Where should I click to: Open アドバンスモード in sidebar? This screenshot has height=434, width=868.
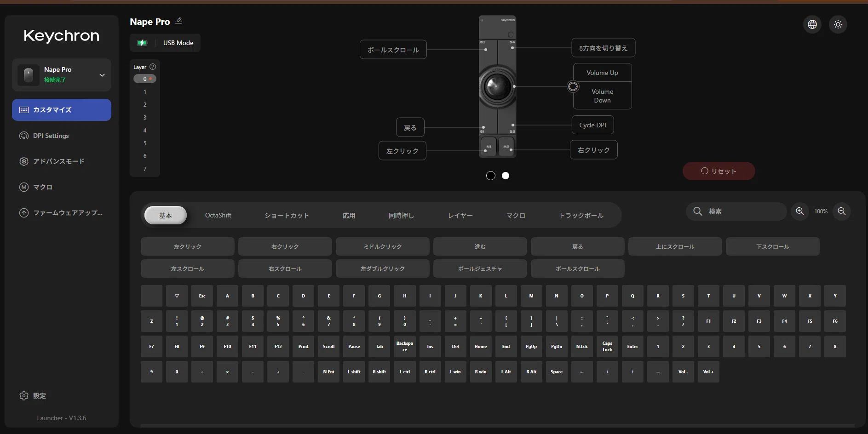click(62, 161)
